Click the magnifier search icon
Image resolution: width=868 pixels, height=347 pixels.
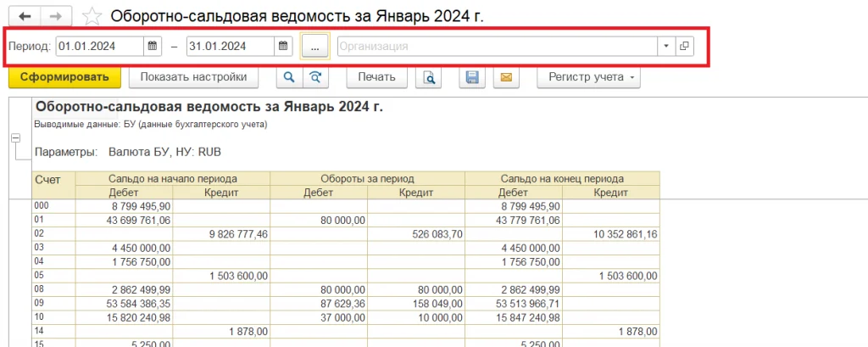[288, 77]
